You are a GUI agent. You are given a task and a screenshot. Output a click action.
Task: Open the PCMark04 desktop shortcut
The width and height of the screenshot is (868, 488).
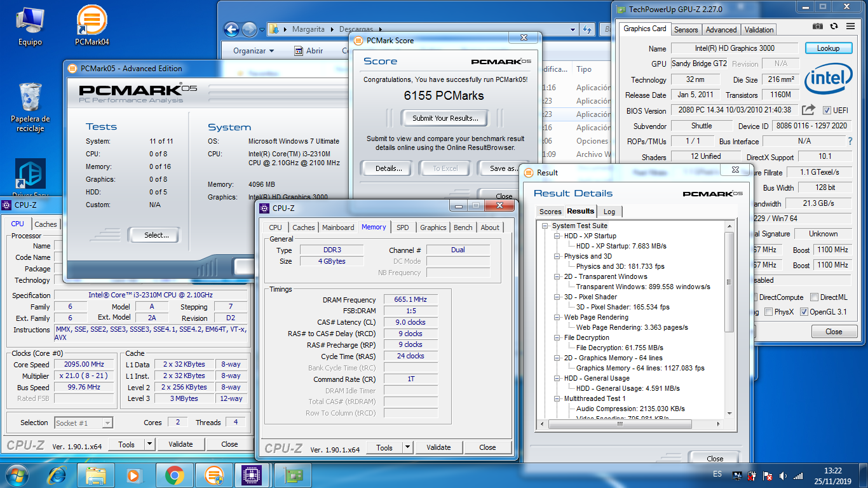(92, 25)
